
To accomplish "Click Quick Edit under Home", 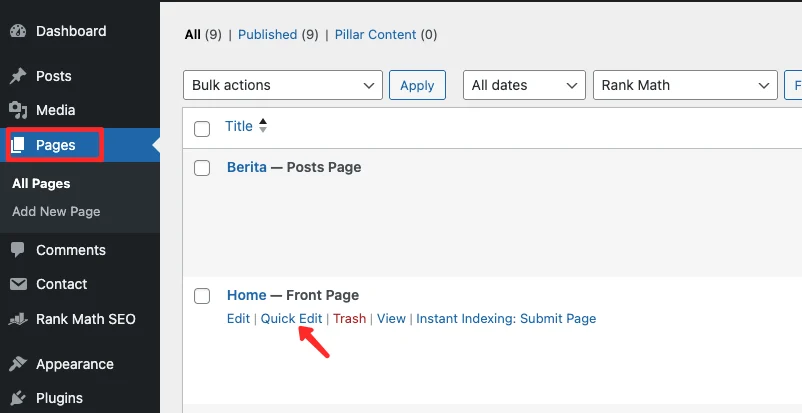I will point(292,318).
